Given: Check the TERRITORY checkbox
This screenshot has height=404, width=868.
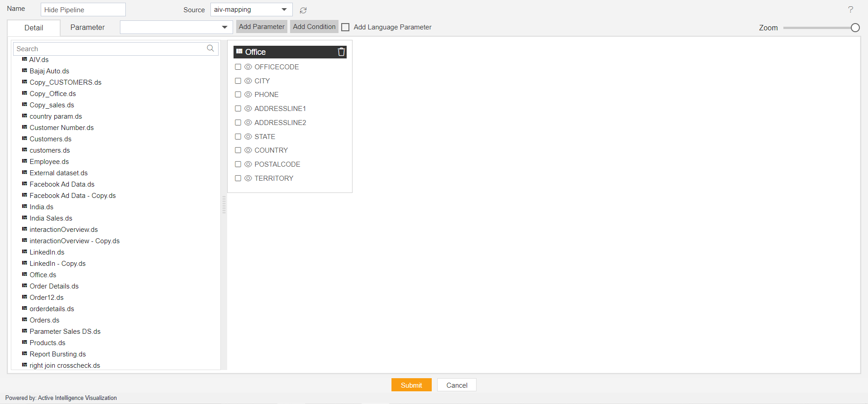Looking at the screenshot, I should pos(238,178).
